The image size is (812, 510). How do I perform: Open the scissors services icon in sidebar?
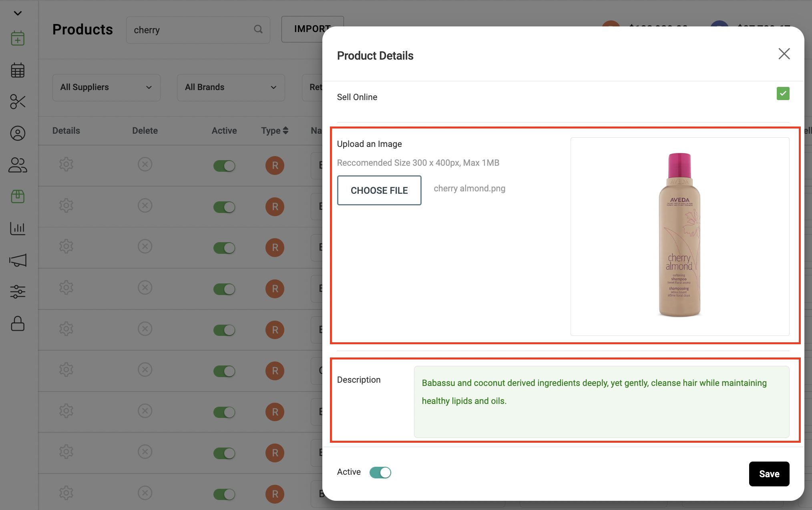(18, 102)
